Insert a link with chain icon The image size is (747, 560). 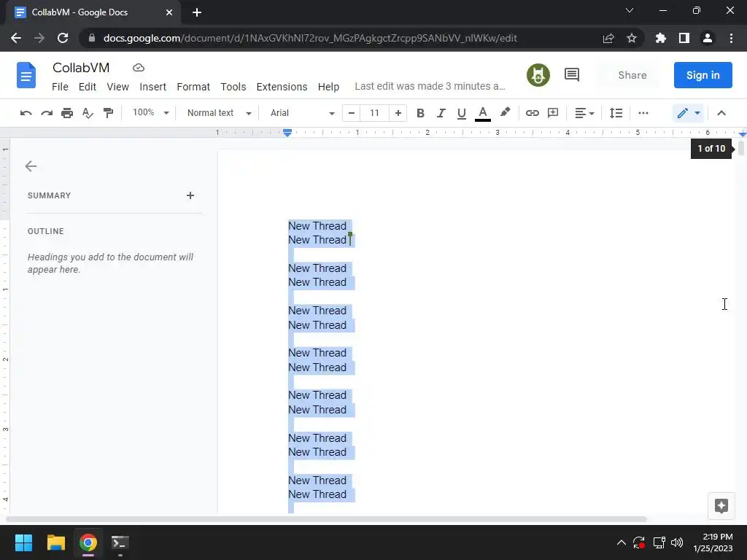click(x=532, y=113)
